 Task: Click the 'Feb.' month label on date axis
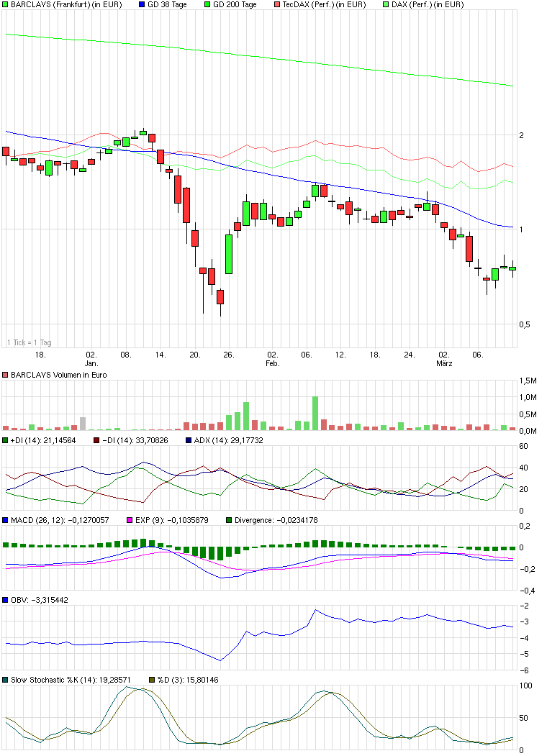272,364
